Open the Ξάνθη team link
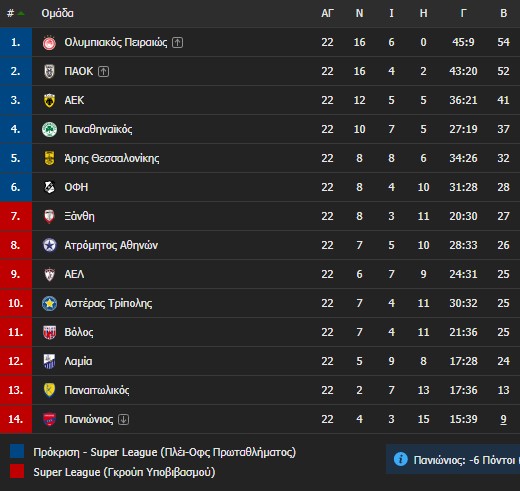This screenshot has width=520, height=491. click(79, 216)
